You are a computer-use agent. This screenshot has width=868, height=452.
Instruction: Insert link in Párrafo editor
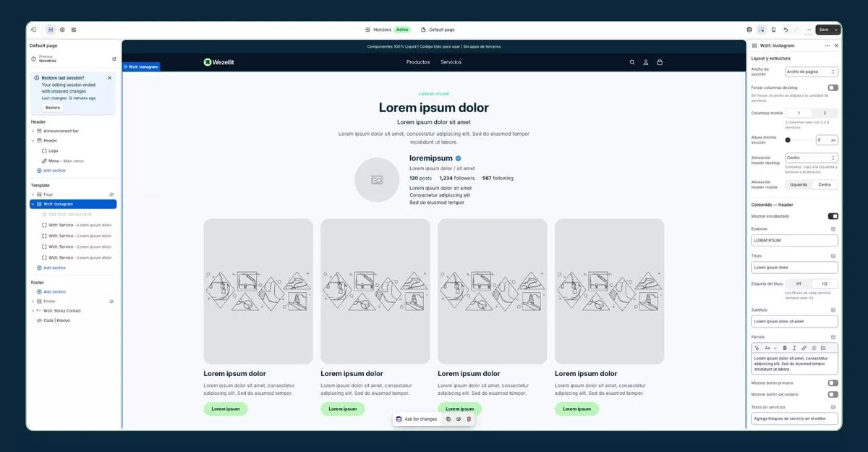tap(804, 348)
